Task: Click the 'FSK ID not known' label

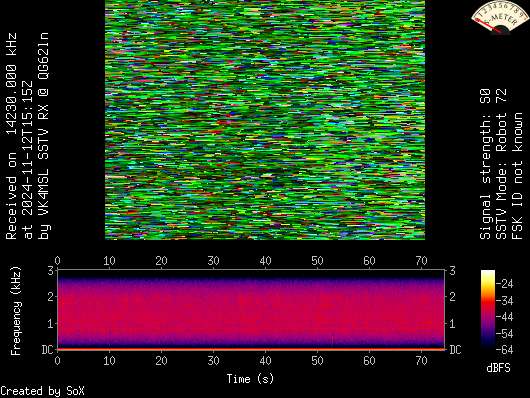Action: (x=518, y=176)
